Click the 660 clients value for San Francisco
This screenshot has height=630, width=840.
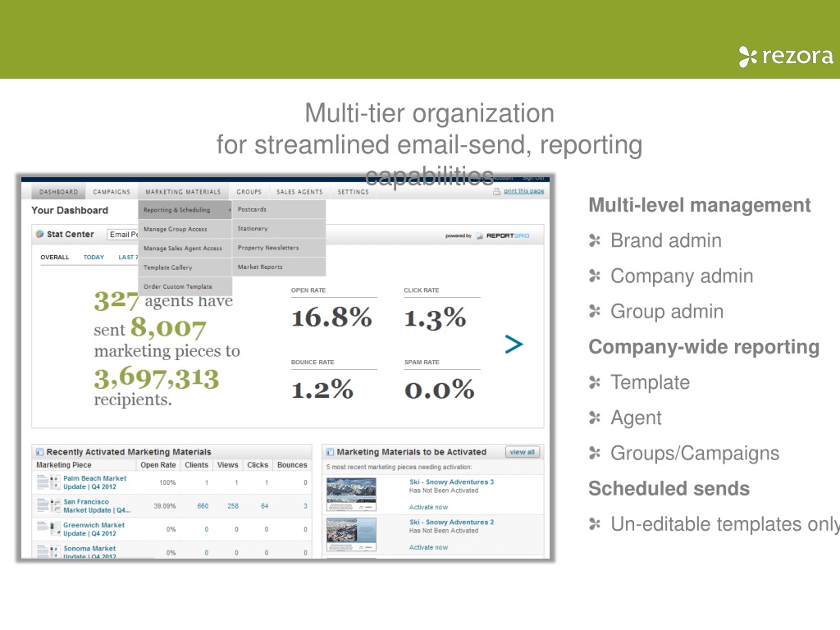(203, 506)
